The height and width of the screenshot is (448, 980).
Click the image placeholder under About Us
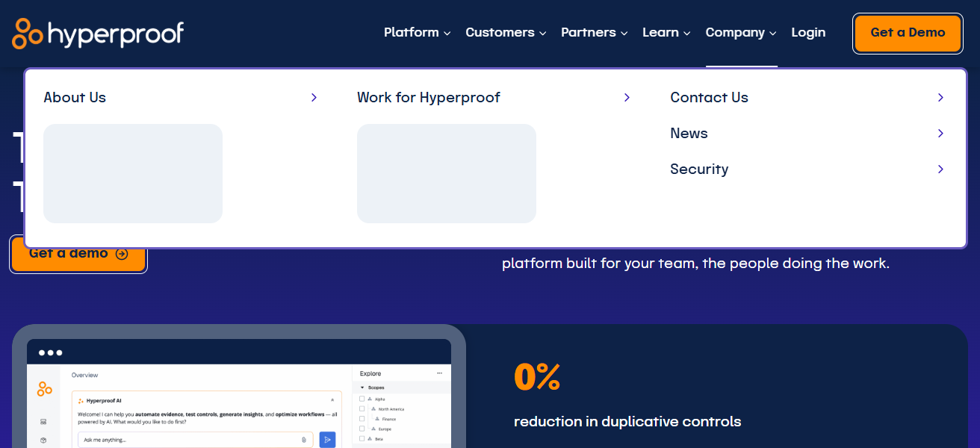(x=133, y=173)
